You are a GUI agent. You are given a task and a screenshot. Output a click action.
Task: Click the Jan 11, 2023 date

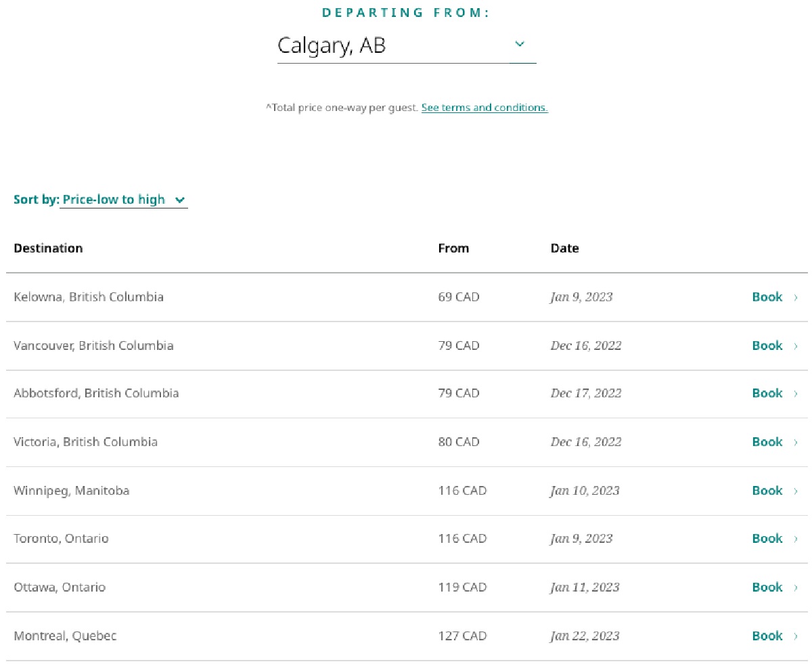[585, 588]
